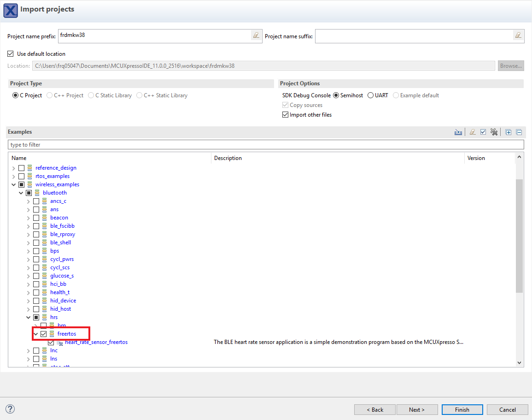Click the checkmark select-all icon in Examples toolbar
The width and height of the screenshot is (532, 420).
(x=483, y=132)
